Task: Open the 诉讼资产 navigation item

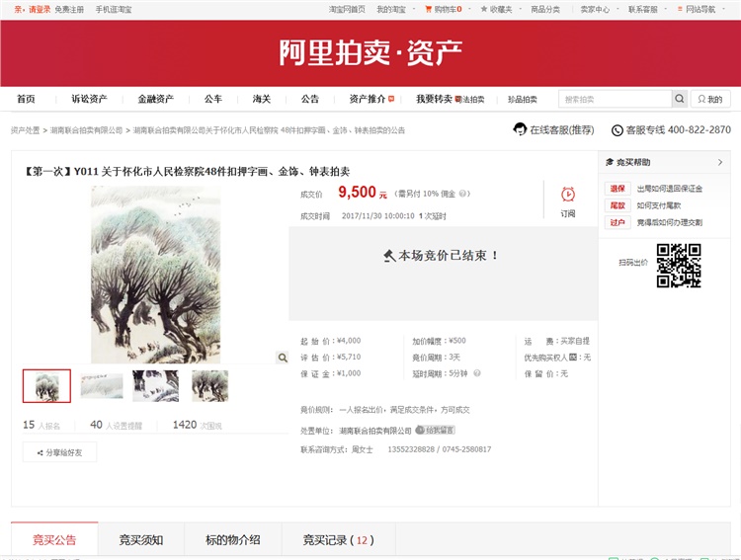Action: tap(89, 99)
